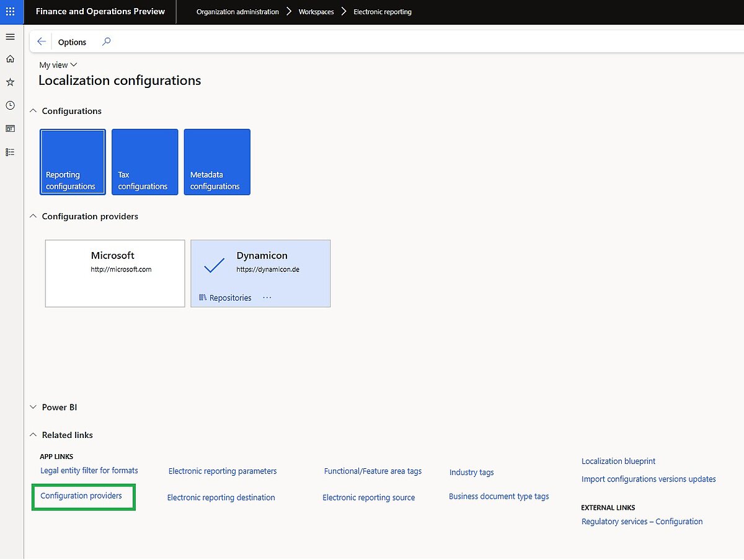Open the Configuration providers link
The width and height of the screenshot is (744, 560).
pos(81,496)
